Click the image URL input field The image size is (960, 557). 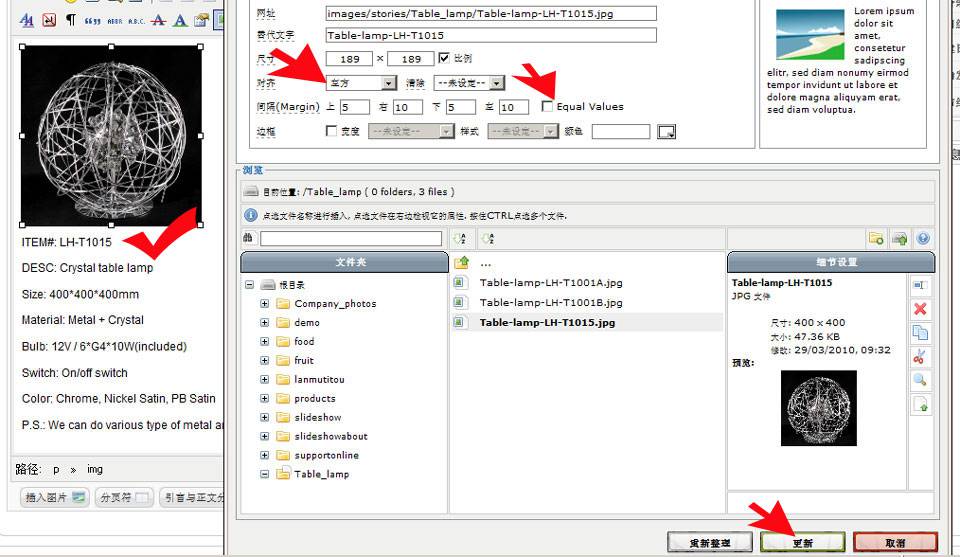[491, 13]
